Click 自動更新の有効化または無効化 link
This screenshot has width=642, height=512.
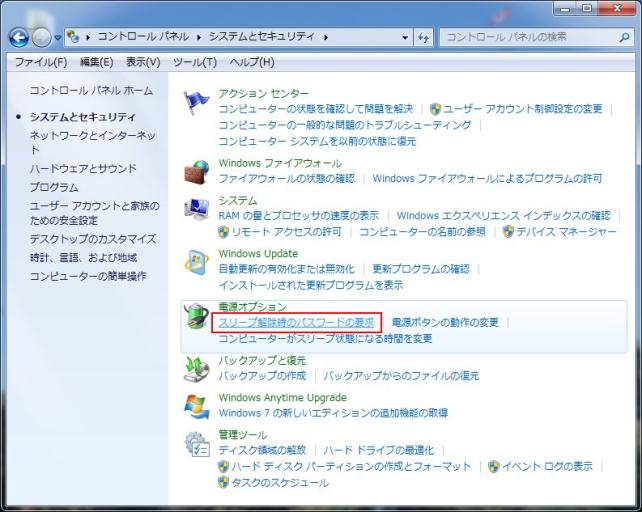pos(287,269)
